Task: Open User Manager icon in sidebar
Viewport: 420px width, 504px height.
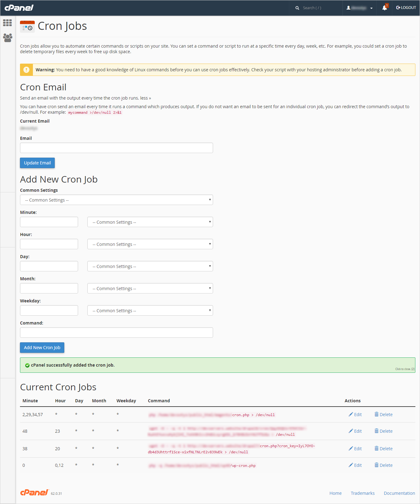Action: [7, 38]
